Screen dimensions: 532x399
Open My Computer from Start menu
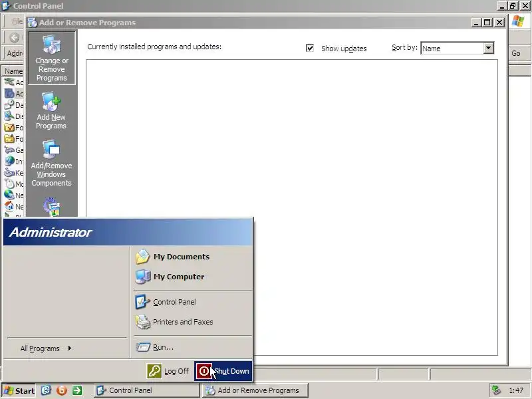(193, 277)
